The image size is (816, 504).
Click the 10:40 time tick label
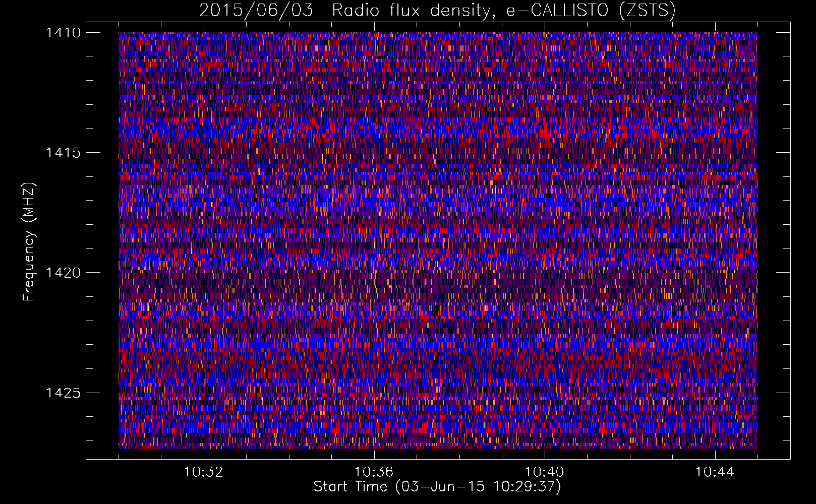[544, 472]
